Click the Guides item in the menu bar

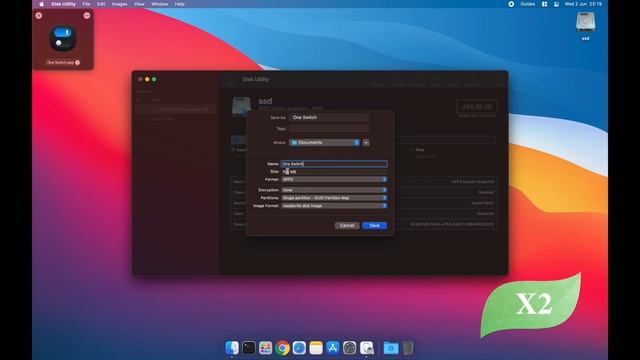pyautogui.click(x=527, y=4)
